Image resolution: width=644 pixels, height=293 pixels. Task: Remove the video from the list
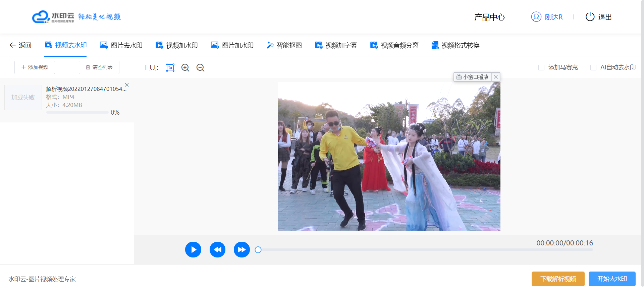pyautogui.click(x=127, y=85)
